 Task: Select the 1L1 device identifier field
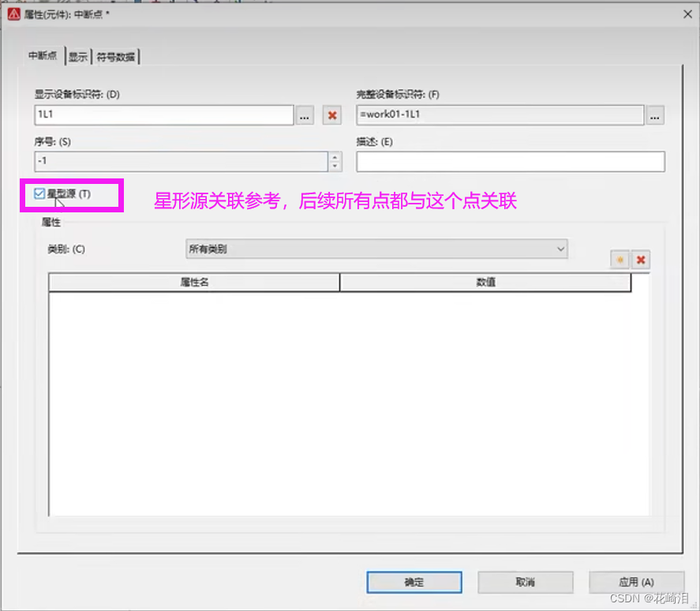tap(162, 114)
